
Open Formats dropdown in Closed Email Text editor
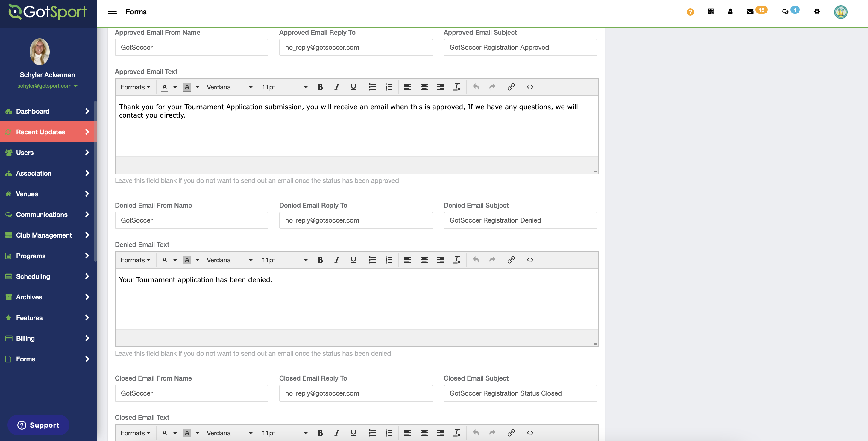[135, 433]
